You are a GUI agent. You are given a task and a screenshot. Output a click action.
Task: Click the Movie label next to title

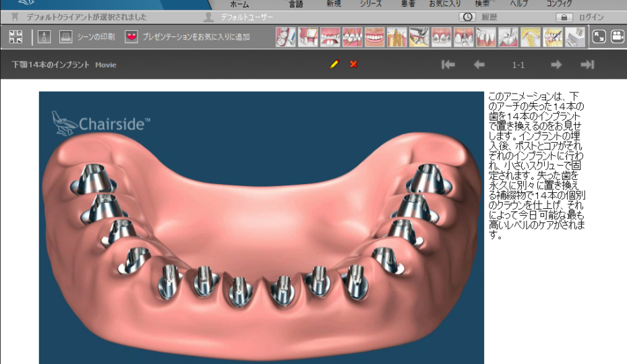[106, 65]
